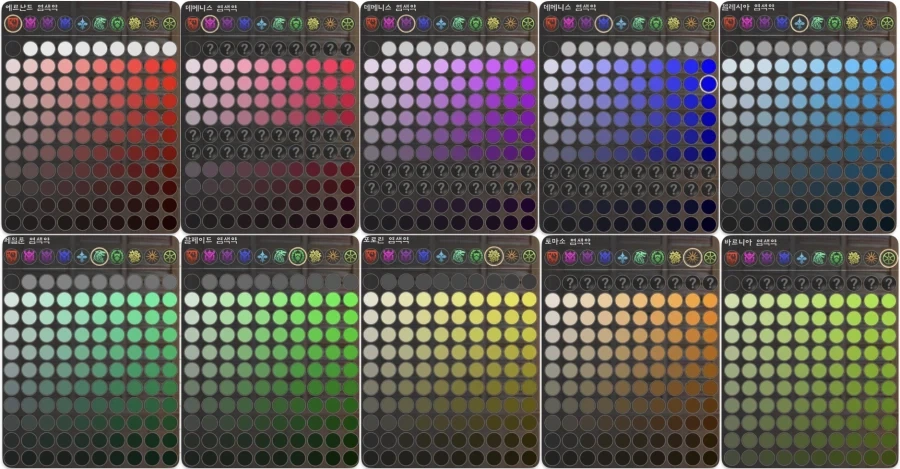Select the teal dragon icon in pink-grid panel
Image resolution: width=900 pixels, height=469 pixels.
[x=279, y=24]
